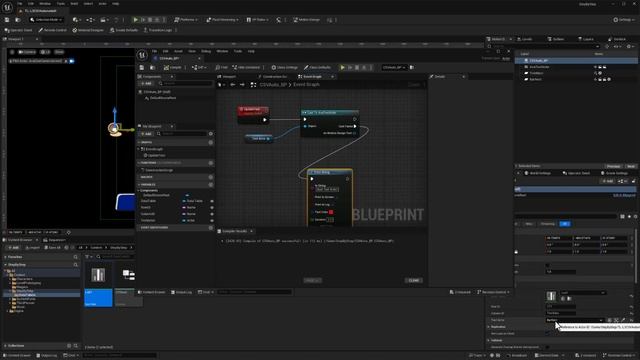
Task: Click the Add button in the Details panel
Action: 607,181
